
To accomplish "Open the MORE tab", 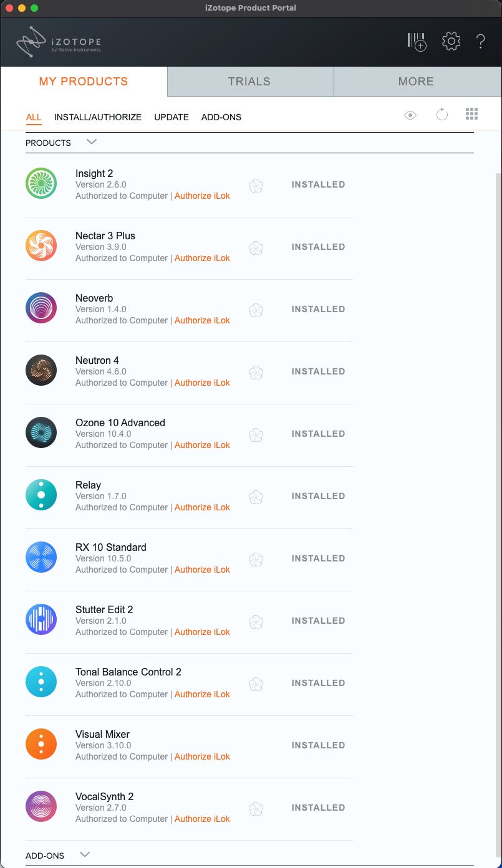I will [416, 82].
